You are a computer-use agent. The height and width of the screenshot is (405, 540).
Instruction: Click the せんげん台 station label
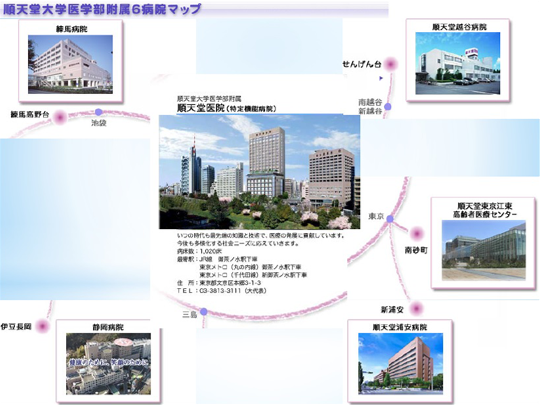pos(362,64)
